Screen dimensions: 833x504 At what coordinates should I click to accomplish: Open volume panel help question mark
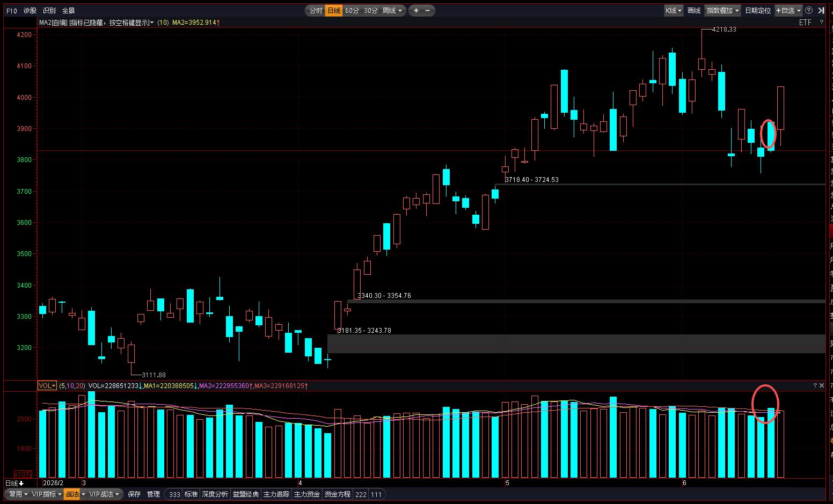click(815, 385)
